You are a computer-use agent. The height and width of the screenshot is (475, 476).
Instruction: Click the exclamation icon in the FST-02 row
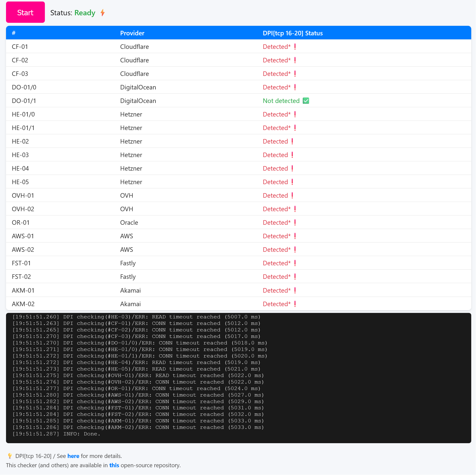(295, 277)
